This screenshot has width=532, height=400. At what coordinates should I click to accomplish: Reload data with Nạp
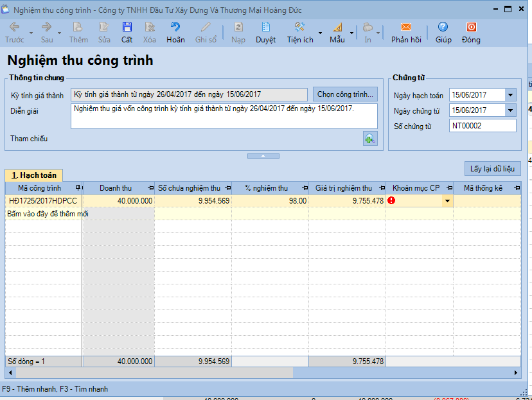tap(238, 33)
